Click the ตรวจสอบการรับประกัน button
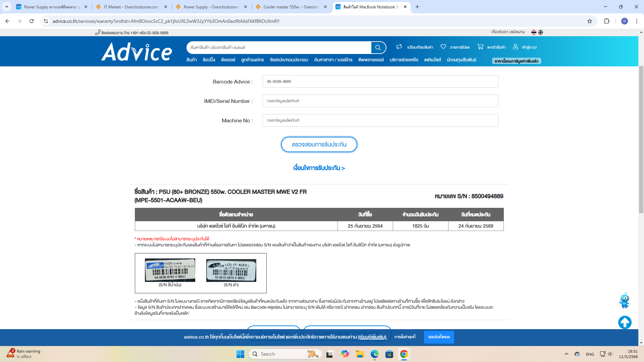This screenshot has width=644, height=362. point(319,144)
